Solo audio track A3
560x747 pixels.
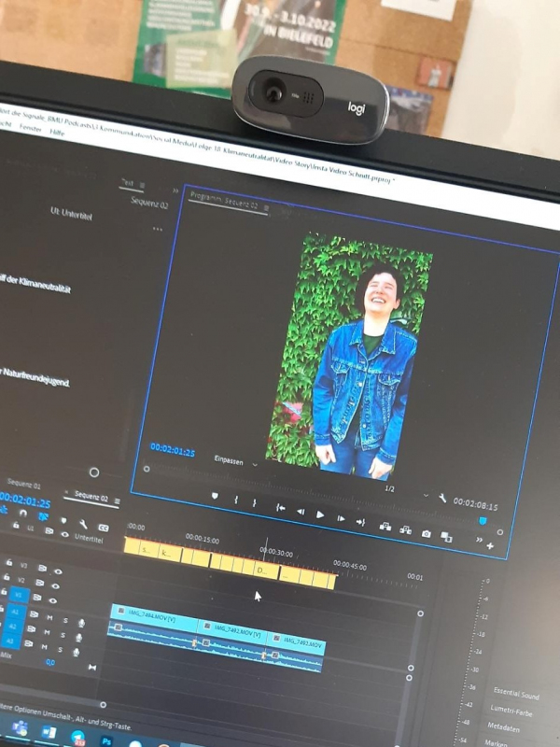pos(61,649)
